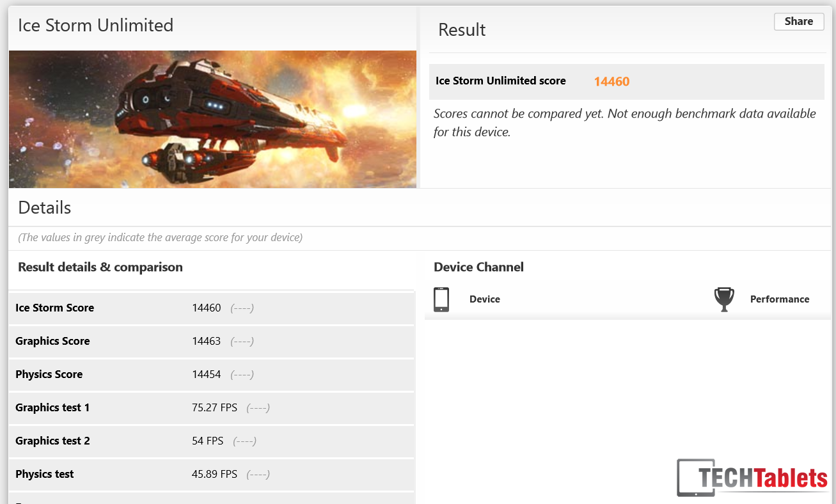
Task: Click the "Device" column label
Action: pos(485,299)
